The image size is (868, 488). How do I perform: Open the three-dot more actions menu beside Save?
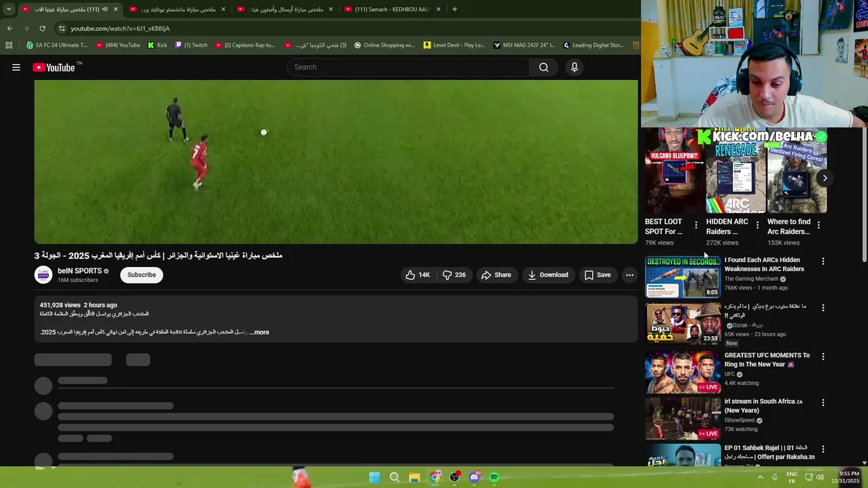[630, 274]
